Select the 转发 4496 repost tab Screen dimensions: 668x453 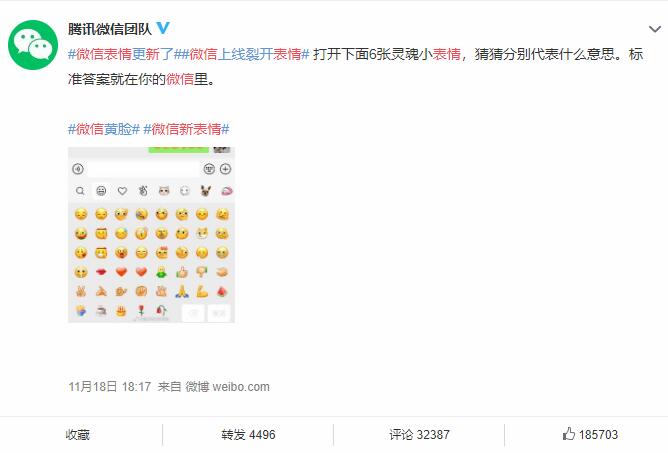coord(248,435)
